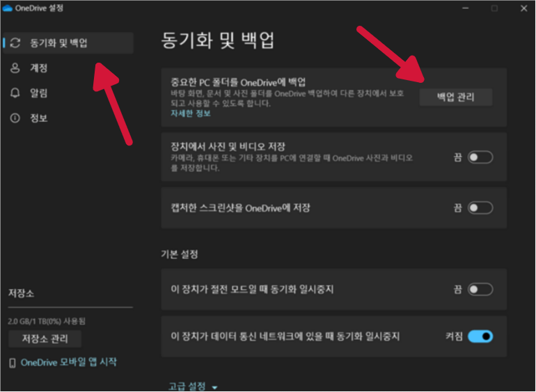Click the 저장소 관리 button
The image size is (536, 392).
tap(45, 338)
